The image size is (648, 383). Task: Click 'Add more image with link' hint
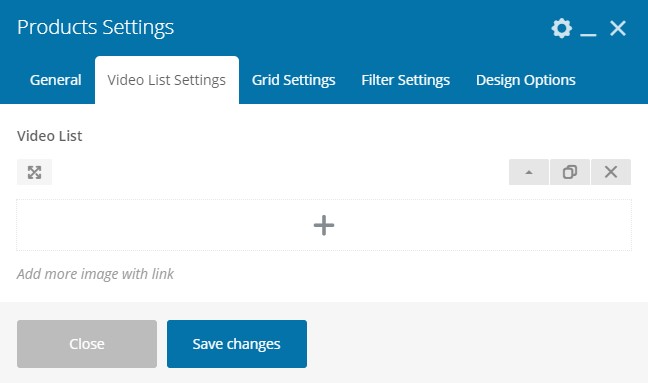(x=95, y=274)
